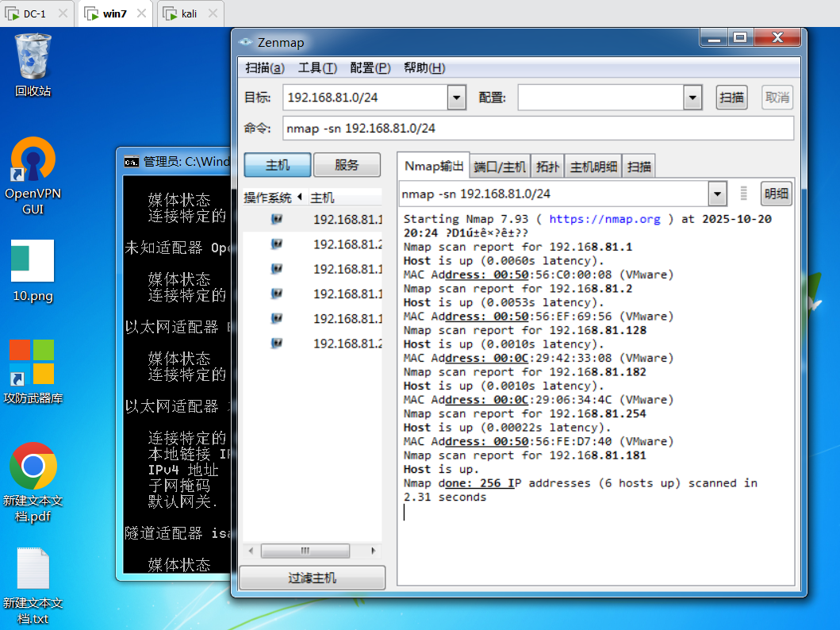The height and width of the screenshot is (630, 840).
Task: Click the output pane drag handle grip
Action: 743,194
